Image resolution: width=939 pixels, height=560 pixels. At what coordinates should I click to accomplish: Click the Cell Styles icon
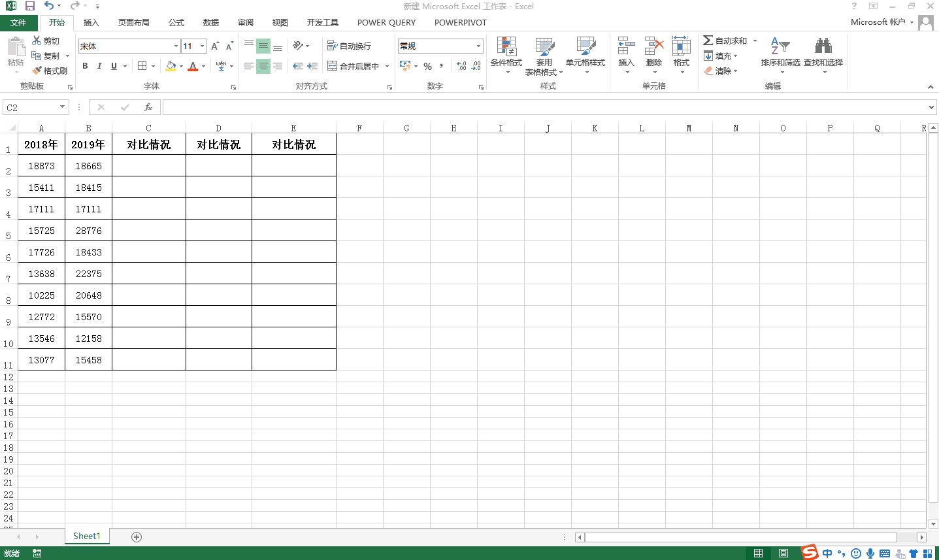585,46
